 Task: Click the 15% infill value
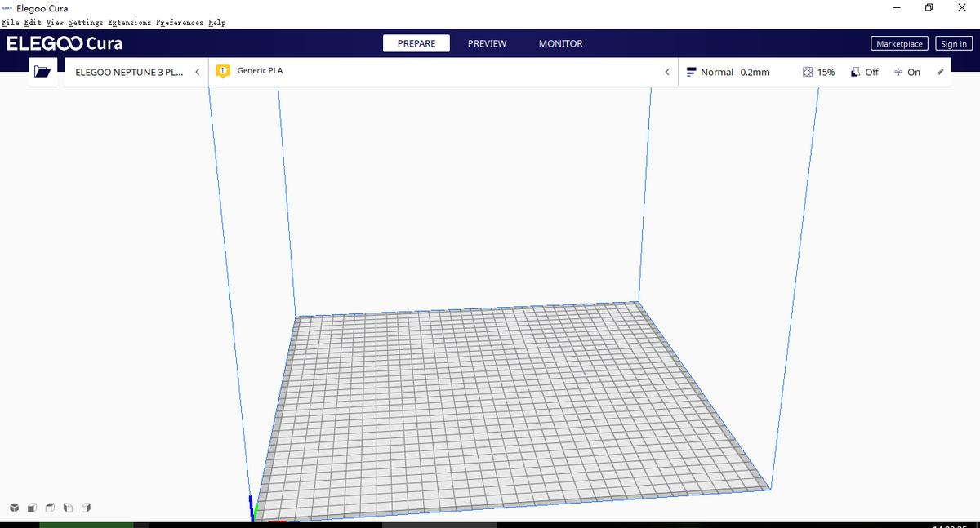[826, 72]
